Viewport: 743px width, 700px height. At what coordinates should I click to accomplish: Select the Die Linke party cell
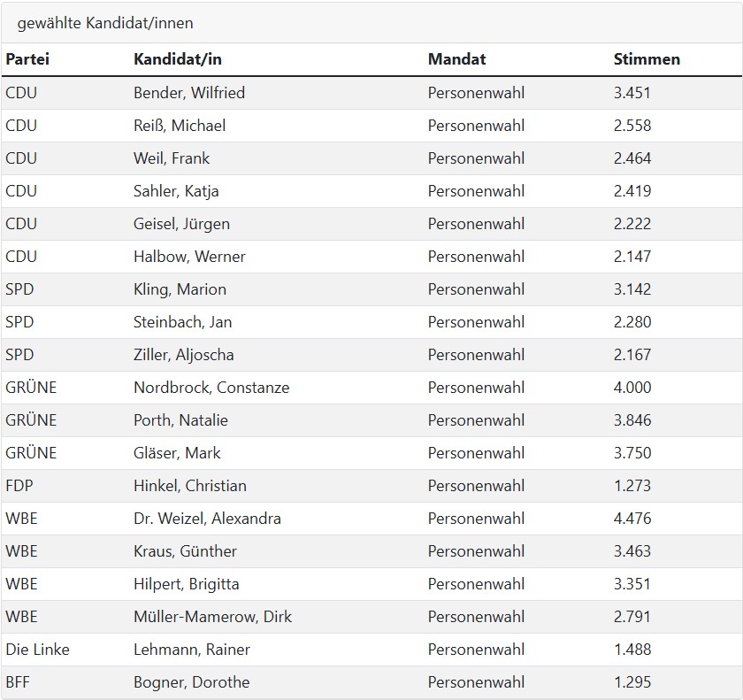[x=37, y=650]
